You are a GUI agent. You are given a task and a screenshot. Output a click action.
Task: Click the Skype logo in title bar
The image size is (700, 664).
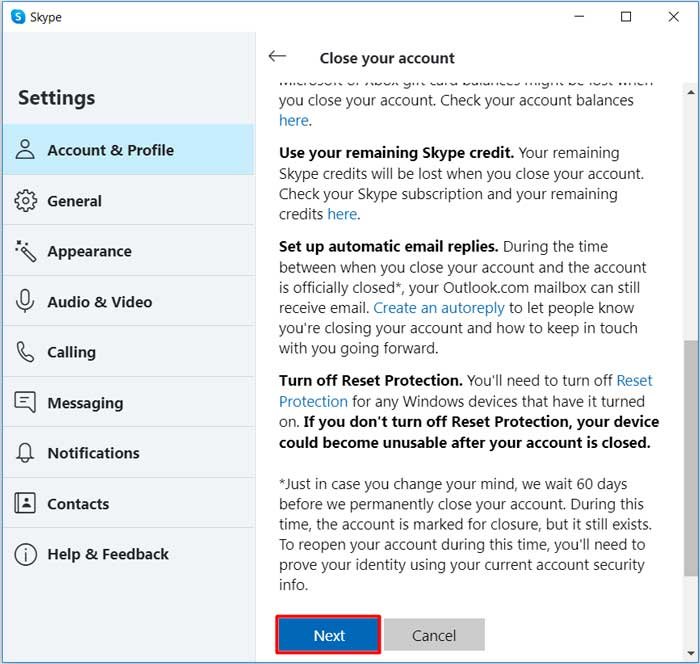point(18,17)
